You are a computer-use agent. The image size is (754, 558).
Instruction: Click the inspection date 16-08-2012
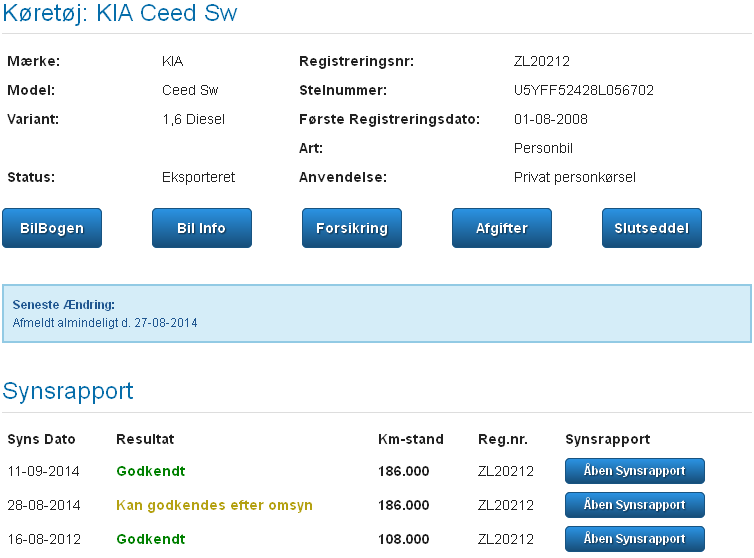[x=44, y=539]
